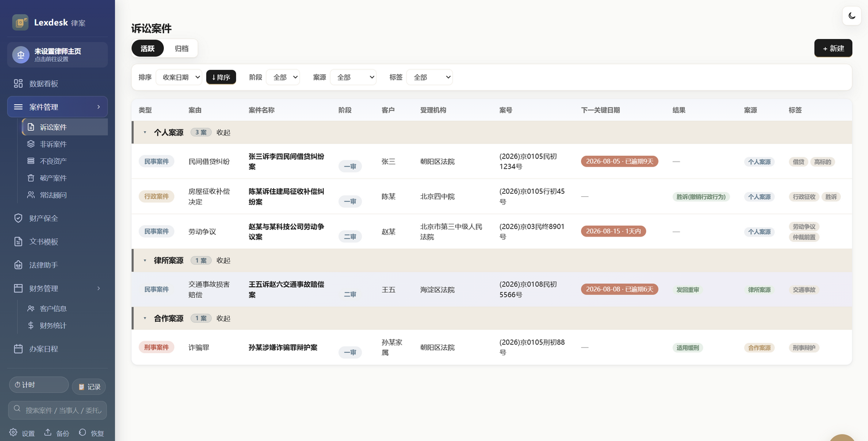Select 不良资产 in sidebar
868x441 pixels.
(65, 161)
